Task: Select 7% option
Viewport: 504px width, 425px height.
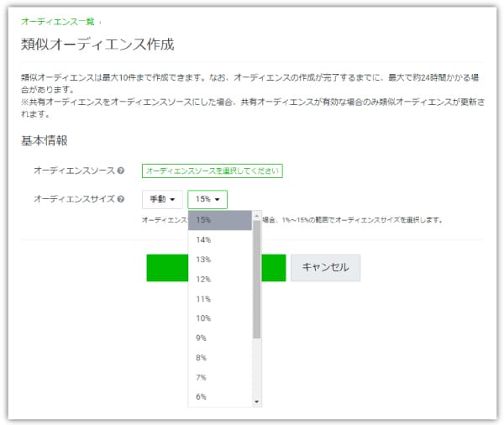Action: [x=220, y=377]
